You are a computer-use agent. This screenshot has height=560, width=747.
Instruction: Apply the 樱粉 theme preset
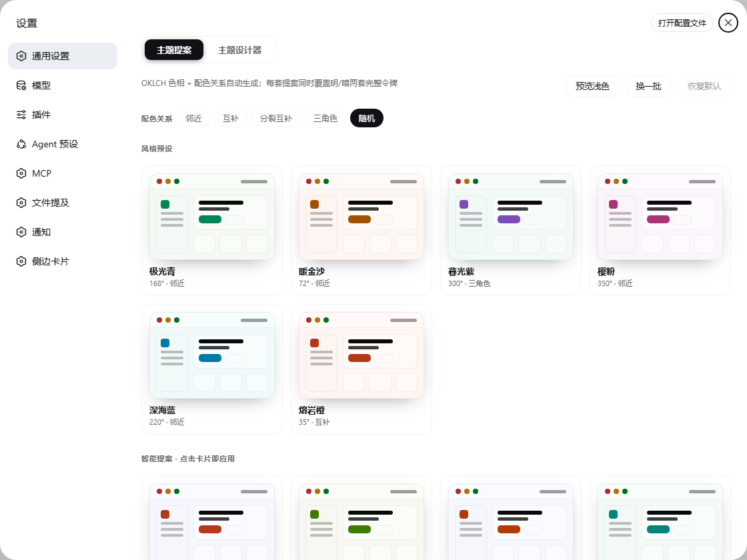pos(660,231)
